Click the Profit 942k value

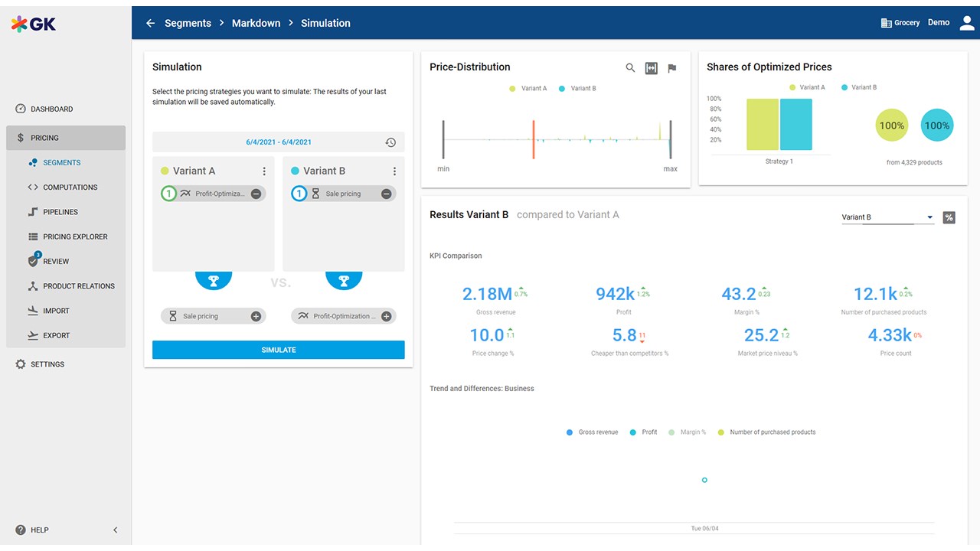coord(615,294)
